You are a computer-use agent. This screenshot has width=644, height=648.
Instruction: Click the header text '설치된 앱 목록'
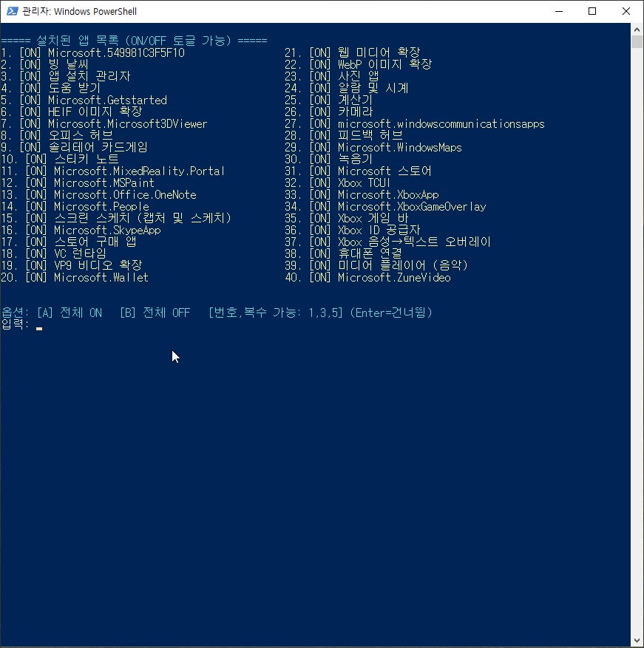[78, 41]
